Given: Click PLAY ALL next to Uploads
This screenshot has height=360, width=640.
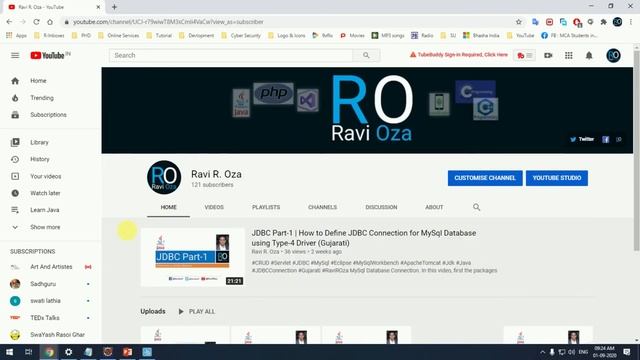Looking at the screenshot, I should click(196, 311).
